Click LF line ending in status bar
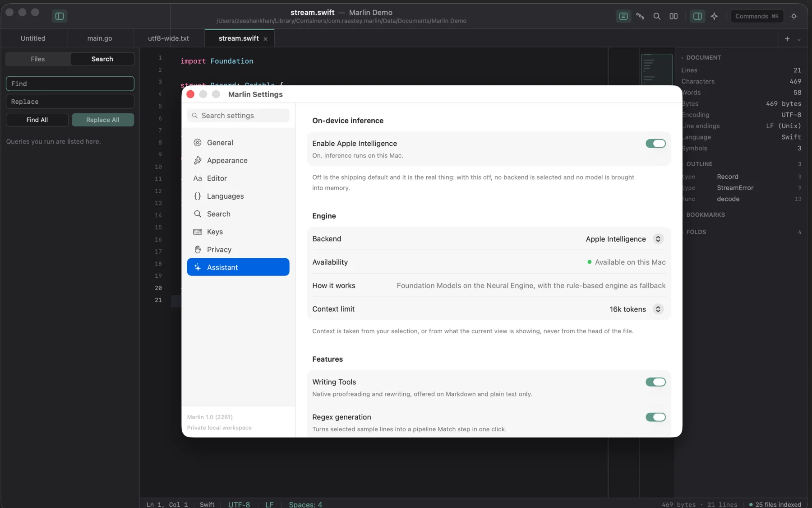This screenshot has width=812, height=508. (269, 504)
